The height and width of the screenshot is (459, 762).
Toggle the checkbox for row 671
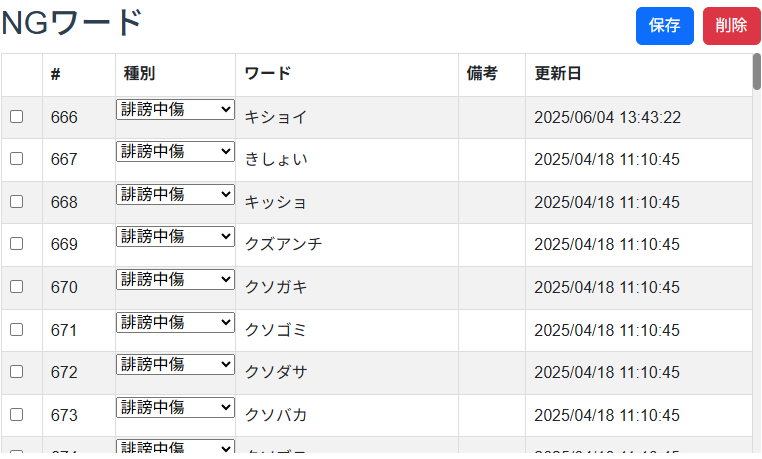pos(16,329)
